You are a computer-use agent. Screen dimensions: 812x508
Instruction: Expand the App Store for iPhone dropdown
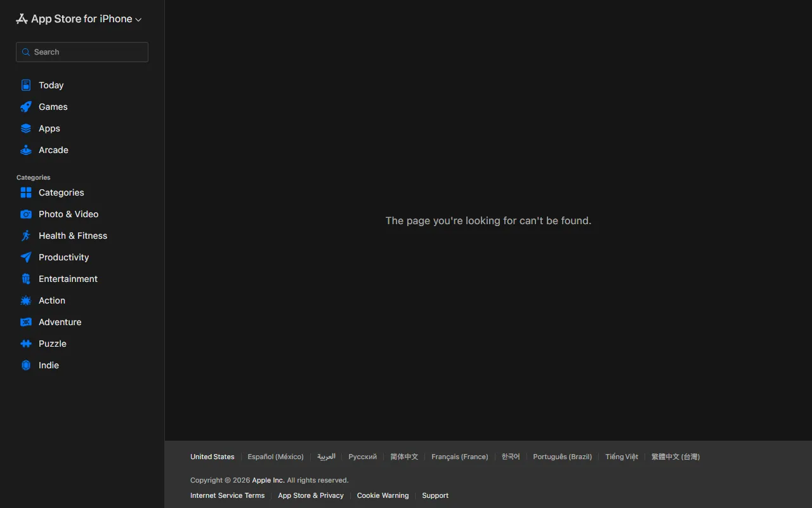click(79, 19)
